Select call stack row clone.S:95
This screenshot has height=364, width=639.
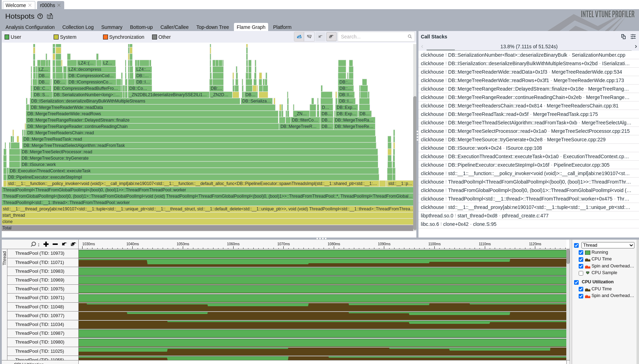point(528,224)
